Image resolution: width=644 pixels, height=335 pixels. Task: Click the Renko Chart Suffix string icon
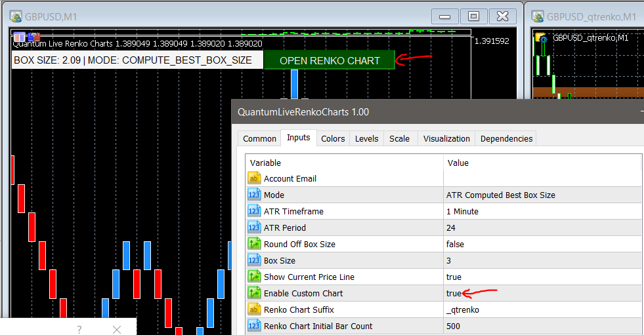click(x=254, y=309)
